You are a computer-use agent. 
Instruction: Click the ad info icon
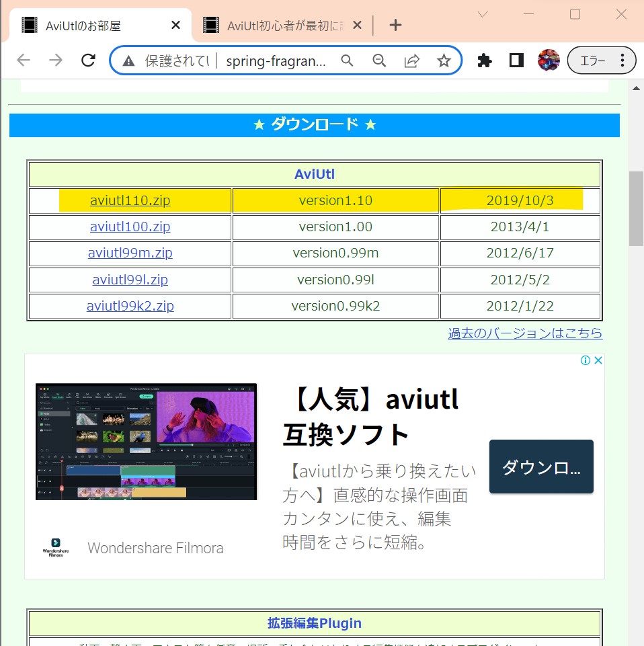(585, 360)
